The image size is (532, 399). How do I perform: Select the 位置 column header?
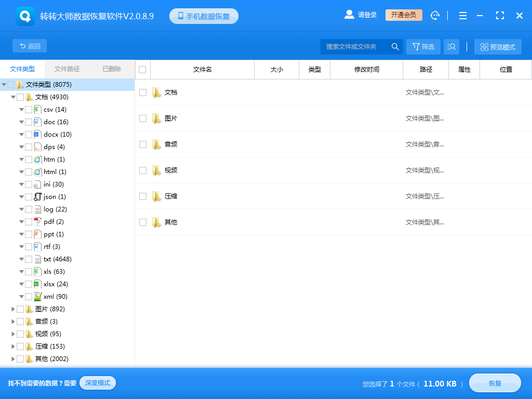point(506,70)
